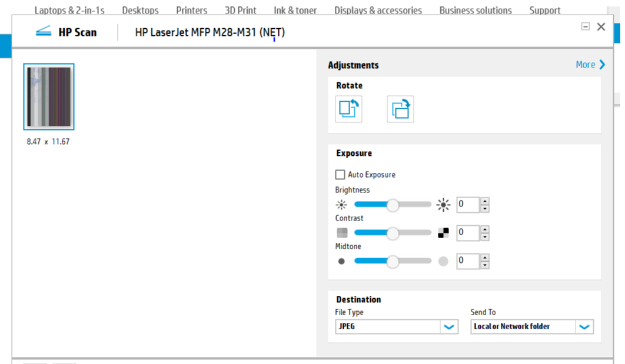This screenshot has width=625, height=364.
Task: Click the dark midtone dot icon
Action: point(341,261)
